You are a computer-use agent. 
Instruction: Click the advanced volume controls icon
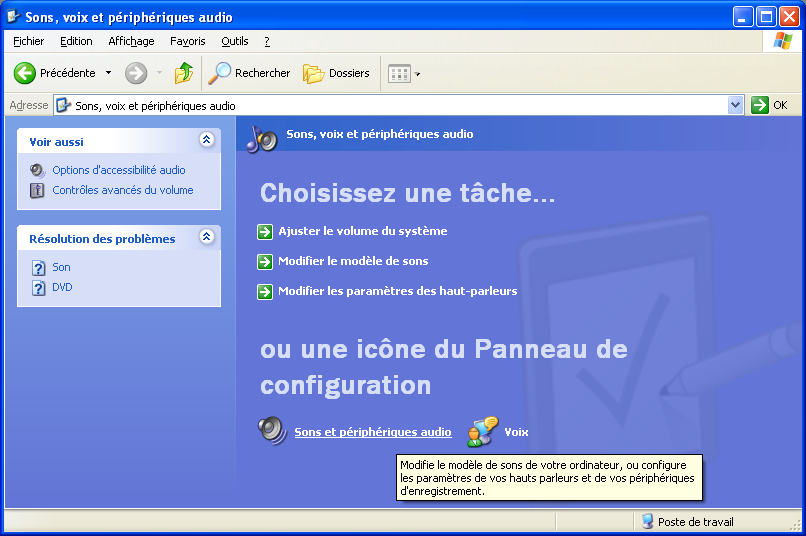tap(37, 191)
